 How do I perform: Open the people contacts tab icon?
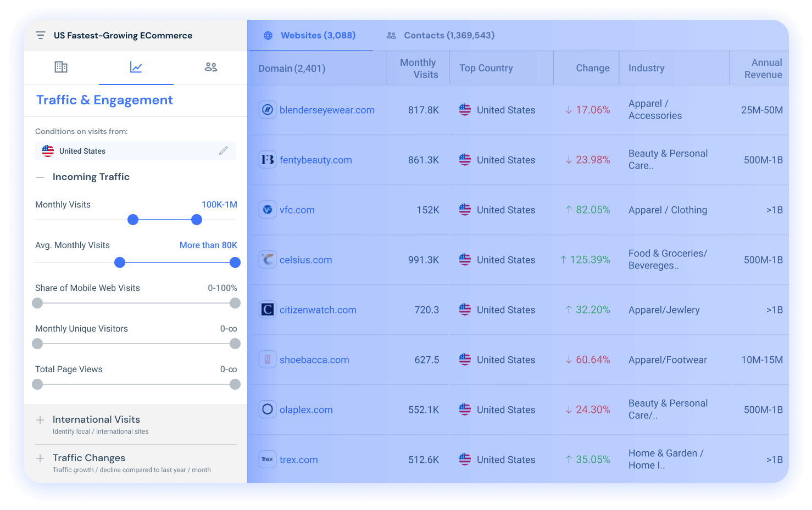(x=211, y=67)
